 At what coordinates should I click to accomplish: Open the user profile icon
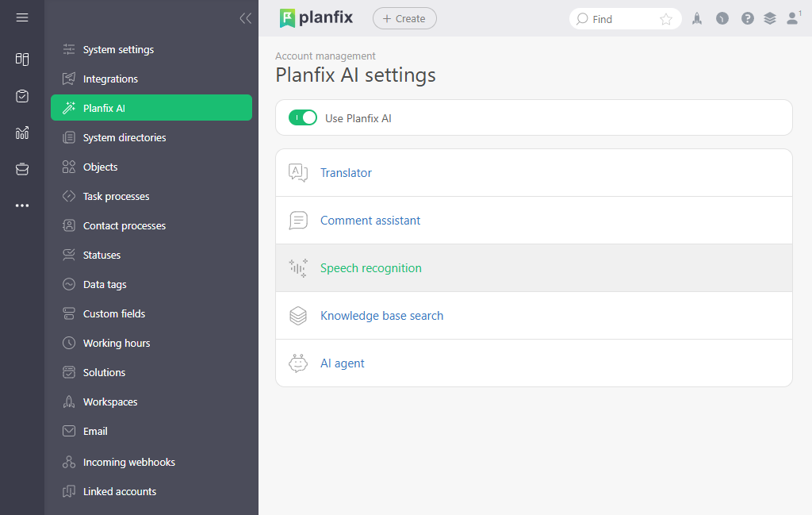[x=792, y=19]
